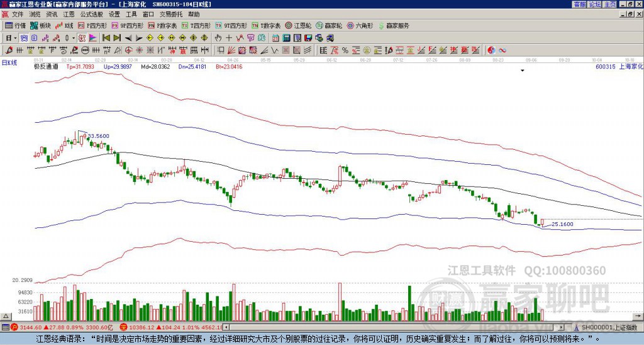This screenshot has height=345, width=644.
Task: Open the 行情 quotes view
Action: (x=15, y=25)
